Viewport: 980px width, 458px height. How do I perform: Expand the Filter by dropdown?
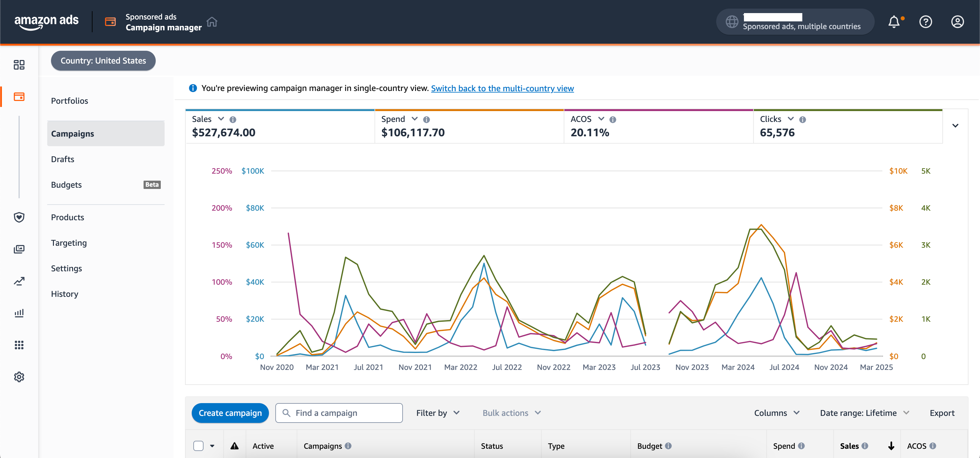point(438,413)
